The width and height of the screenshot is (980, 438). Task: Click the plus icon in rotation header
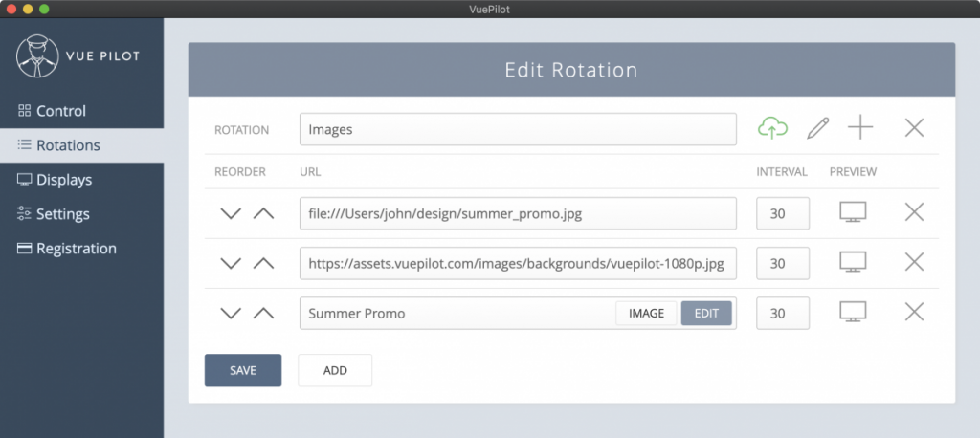860,127
